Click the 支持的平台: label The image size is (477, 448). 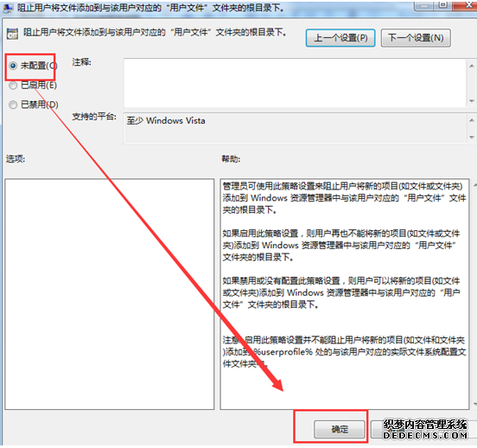(x=94, y=117)
